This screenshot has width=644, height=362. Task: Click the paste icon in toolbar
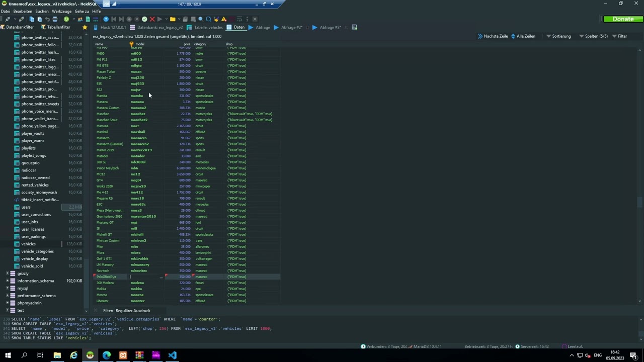pyautogui.click(x=39, y=19)
